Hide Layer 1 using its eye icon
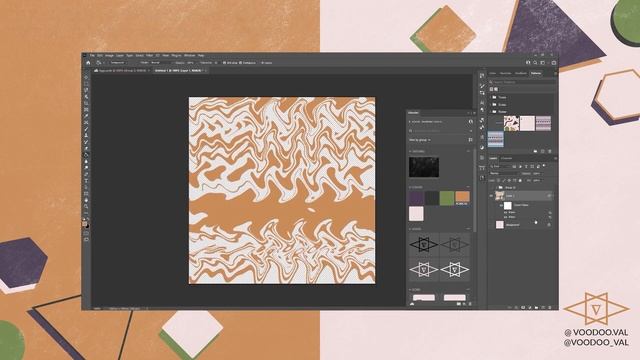Screen dimensions: 640x360 pos(491,196)
